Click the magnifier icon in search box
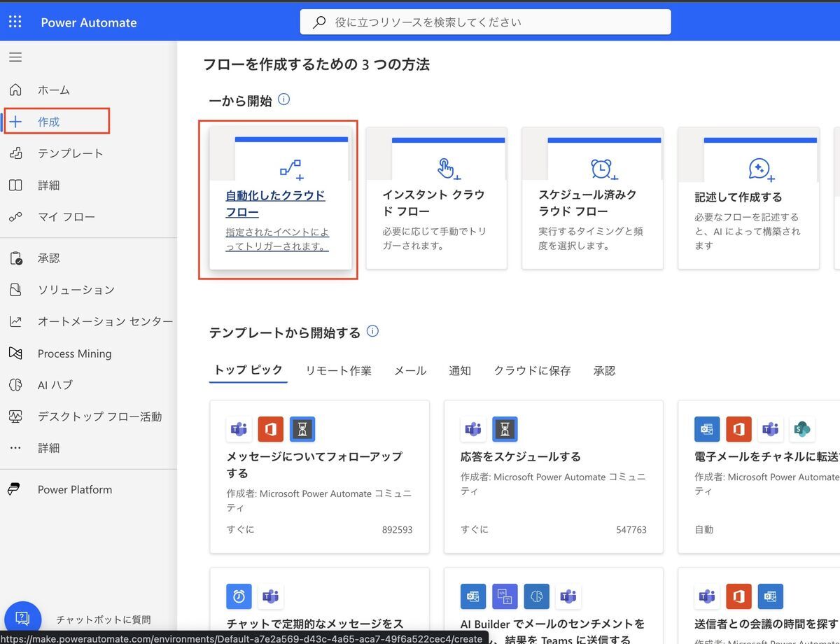The width and height of the screenshot is (840, 644). 319,22
